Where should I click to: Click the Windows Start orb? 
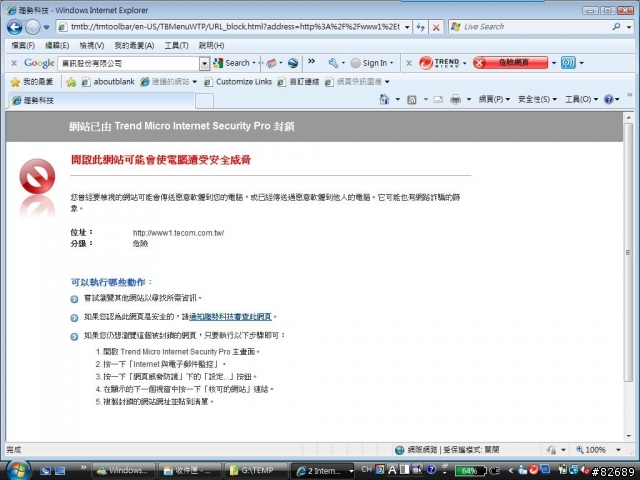point(18,470)
